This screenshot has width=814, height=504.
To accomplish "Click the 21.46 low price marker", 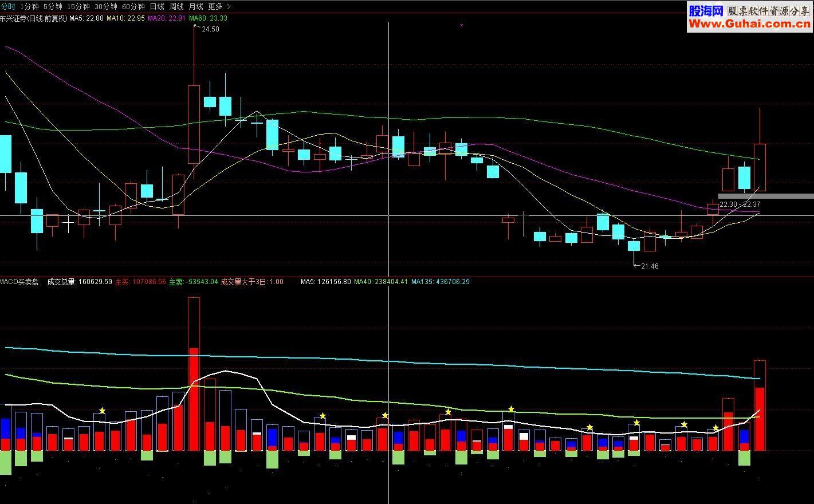I will click(x=650, y=266).
